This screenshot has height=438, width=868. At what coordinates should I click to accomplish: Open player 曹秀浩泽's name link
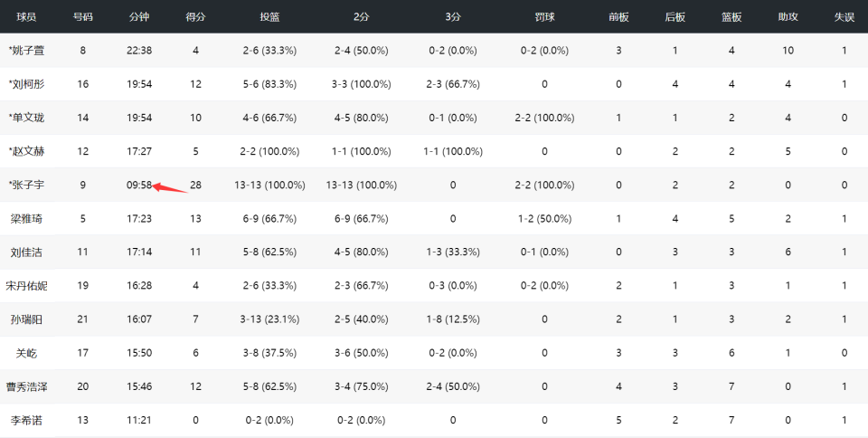[x=27, y=386]
